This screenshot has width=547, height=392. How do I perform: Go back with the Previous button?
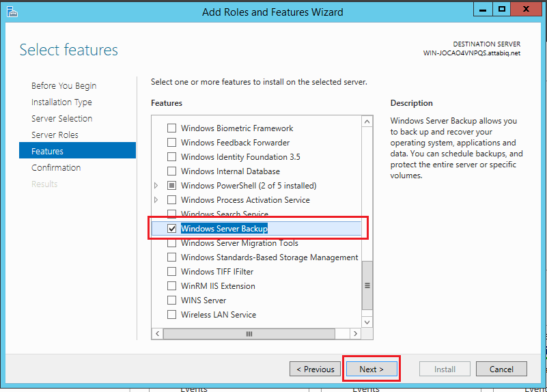click(x=315, y=369)
